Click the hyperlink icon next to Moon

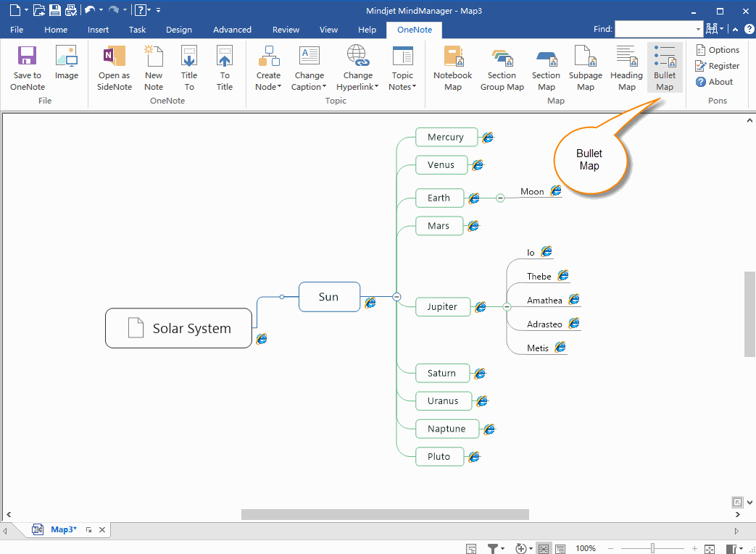pyautogui.click(x=556, y=190)
